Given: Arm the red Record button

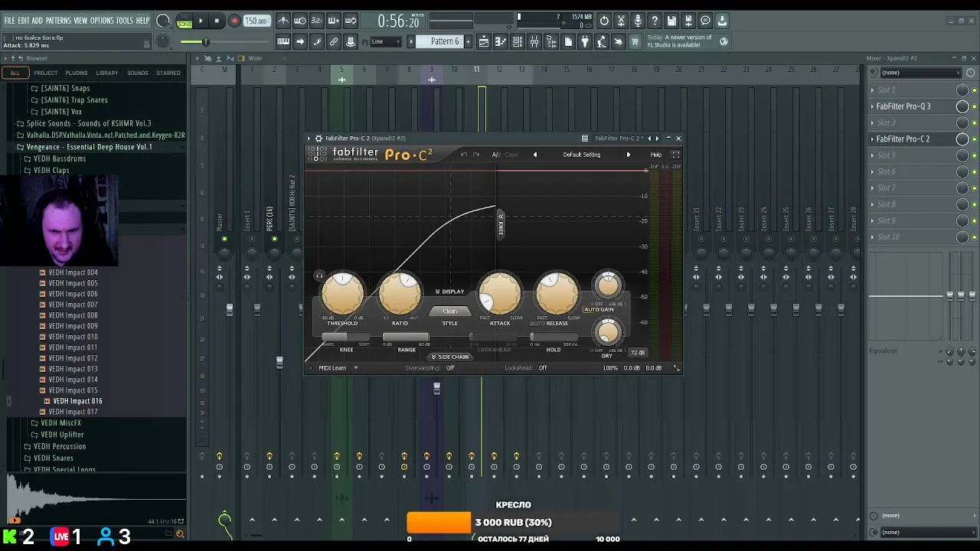Looking at the screenshot, I should point(234,21).
